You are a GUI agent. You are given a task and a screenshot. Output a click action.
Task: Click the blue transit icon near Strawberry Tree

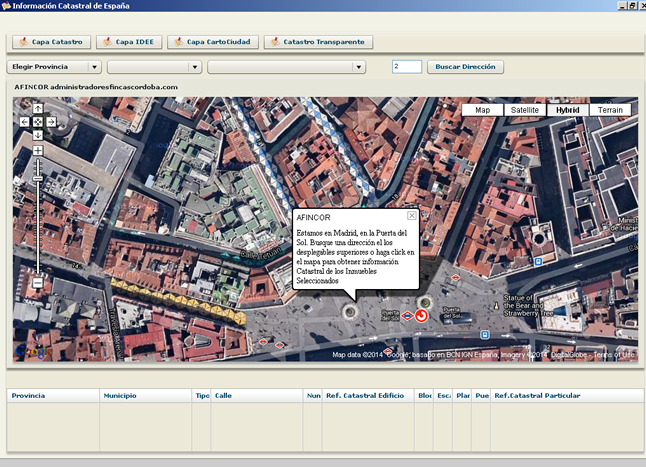485,335
